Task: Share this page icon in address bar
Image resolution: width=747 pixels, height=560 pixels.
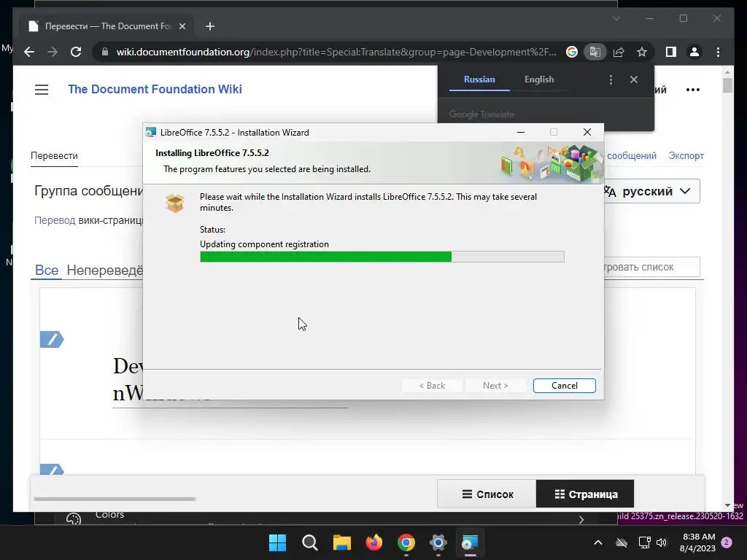Action: [x=619, y=52]
